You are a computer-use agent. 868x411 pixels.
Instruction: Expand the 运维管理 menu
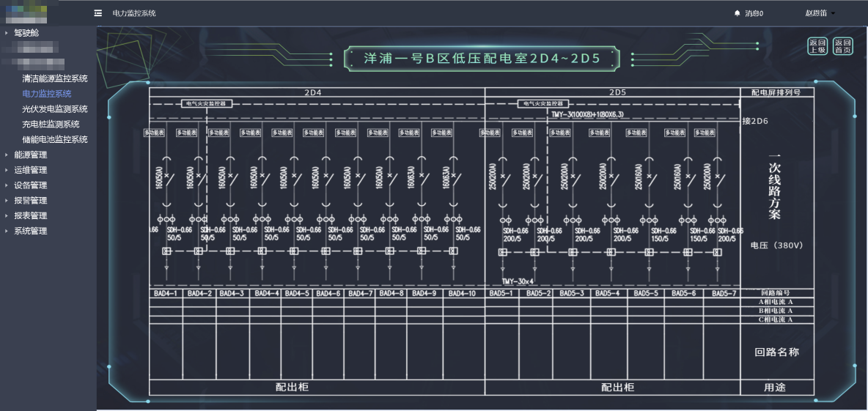31,171
